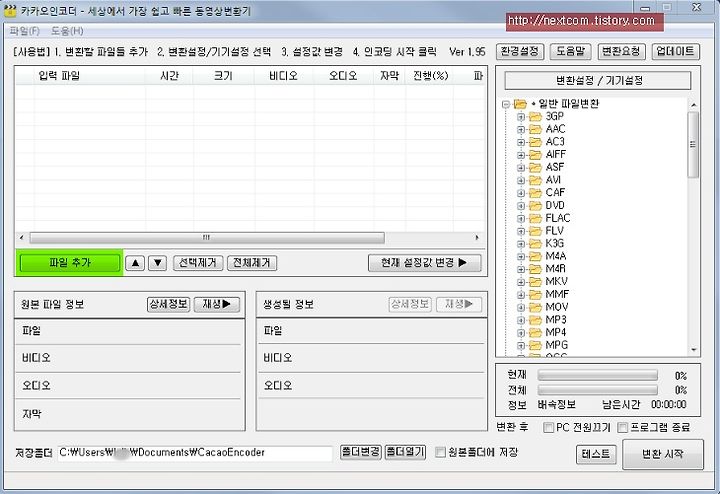
Task: Click the green 파일 추가 button
Action: (x=70, y=263)
